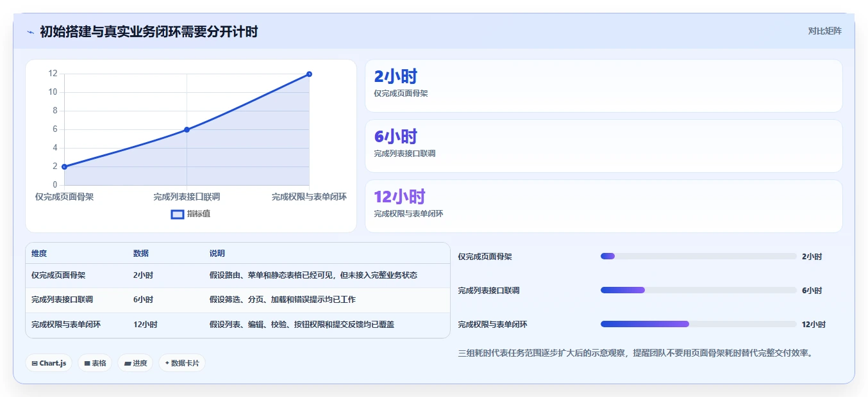The width and height of the screenshot is (868, 397).
Task: Click progress row label 完成权限与表单闭环
Action: click(493, 325)
